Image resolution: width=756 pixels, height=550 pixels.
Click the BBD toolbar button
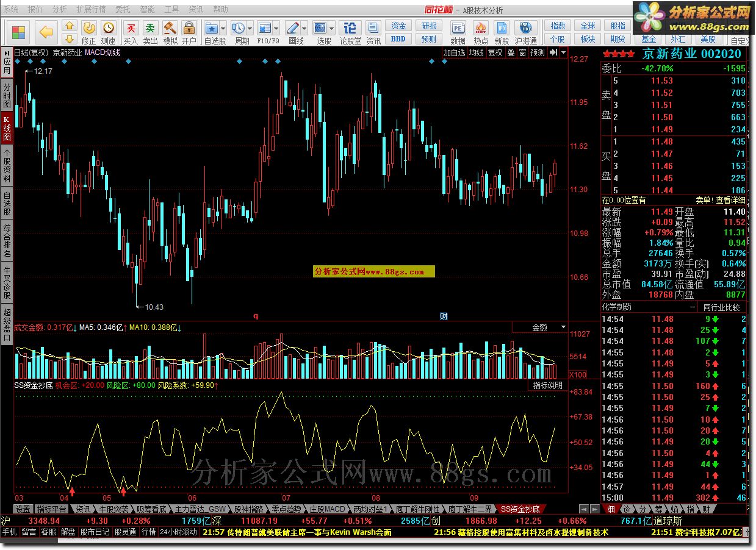pos(398,39)
